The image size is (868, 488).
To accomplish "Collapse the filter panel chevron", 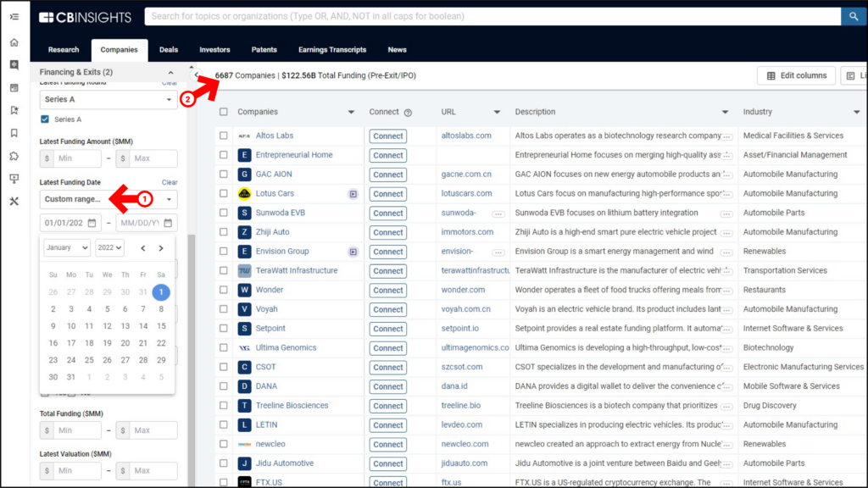I will coord(196,75).
